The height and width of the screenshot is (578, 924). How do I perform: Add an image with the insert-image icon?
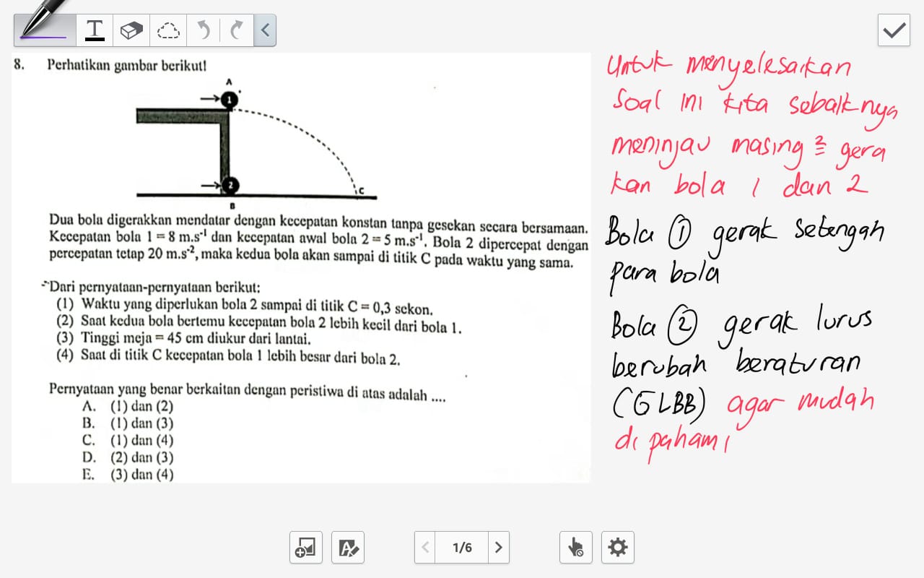[x=305, y=548]
